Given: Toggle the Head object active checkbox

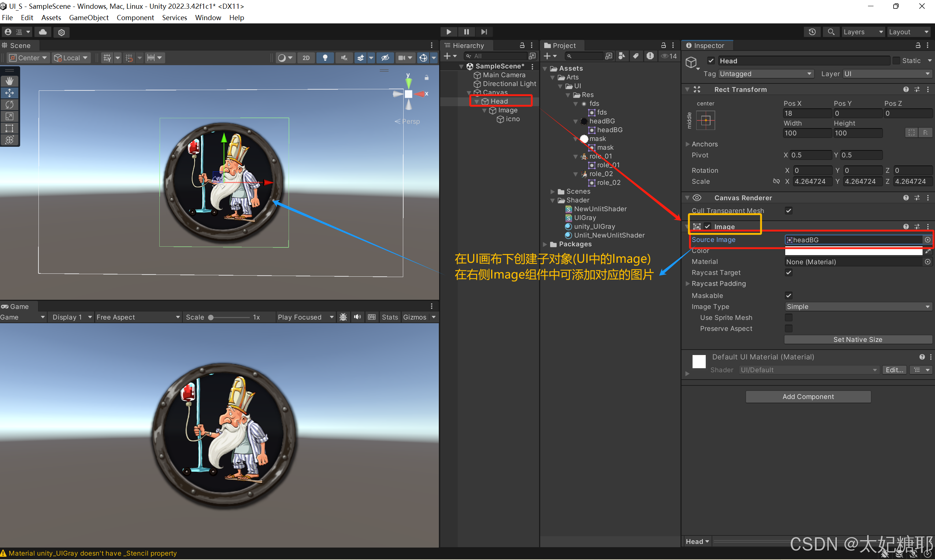Looking at the screenshot, I should (x=711, y=61).
